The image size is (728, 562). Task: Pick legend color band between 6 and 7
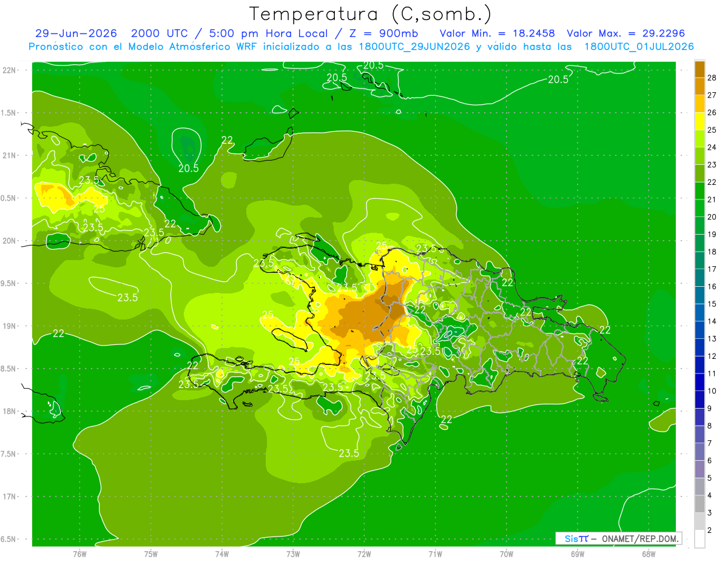click(x=699, y=452)
